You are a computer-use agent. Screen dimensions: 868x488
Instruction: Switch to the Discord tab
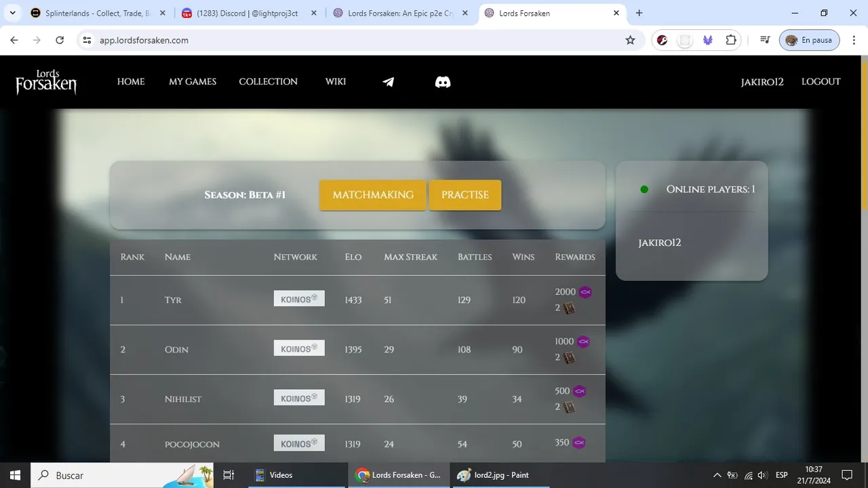[x=248, y=13]
